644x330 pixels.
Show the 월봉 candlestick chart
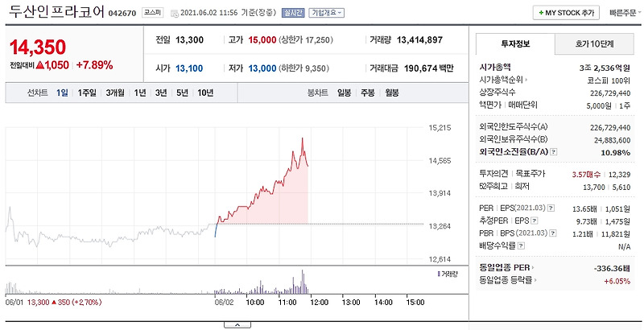(392, 93)
